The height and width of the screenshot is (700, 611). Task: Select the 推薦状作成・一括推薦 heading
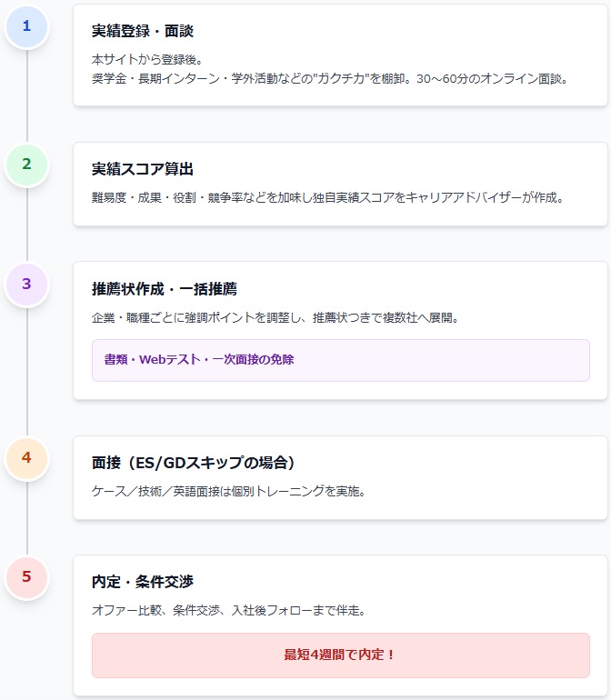tap(165, 289)
